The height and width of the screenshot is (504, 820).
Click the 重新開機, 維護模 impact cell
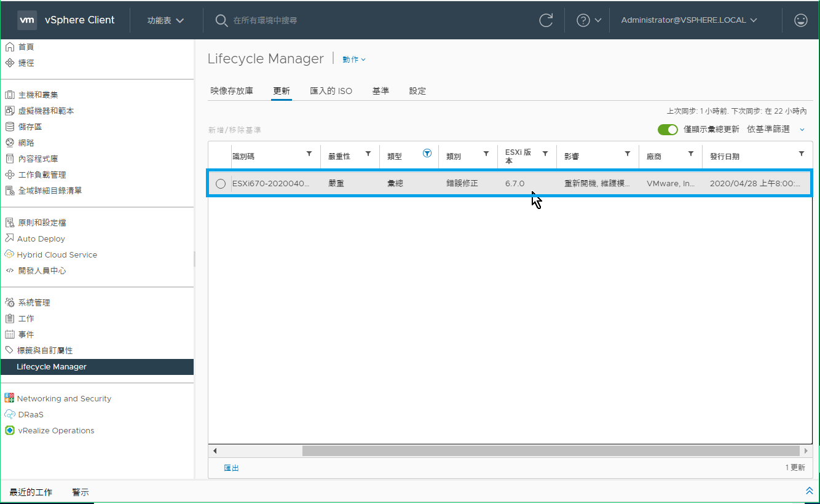click(x=597, y=184)
